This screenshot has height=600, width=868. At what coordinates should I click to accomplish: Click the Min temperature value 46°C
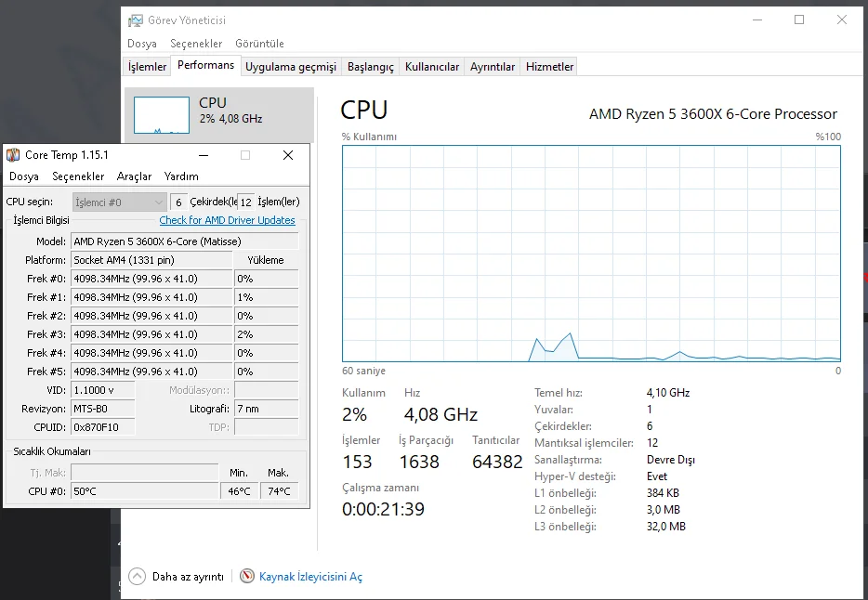(x=239, y=491)
